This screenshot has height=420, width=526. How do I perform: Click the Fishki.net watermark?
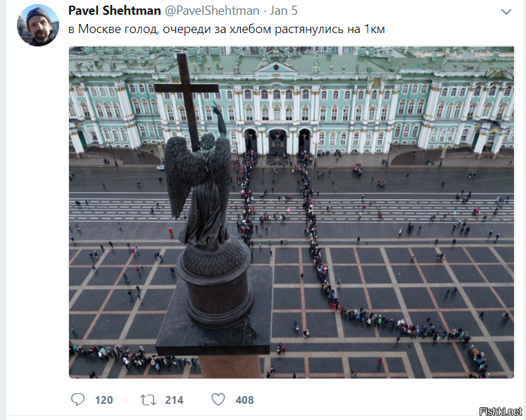501,412
